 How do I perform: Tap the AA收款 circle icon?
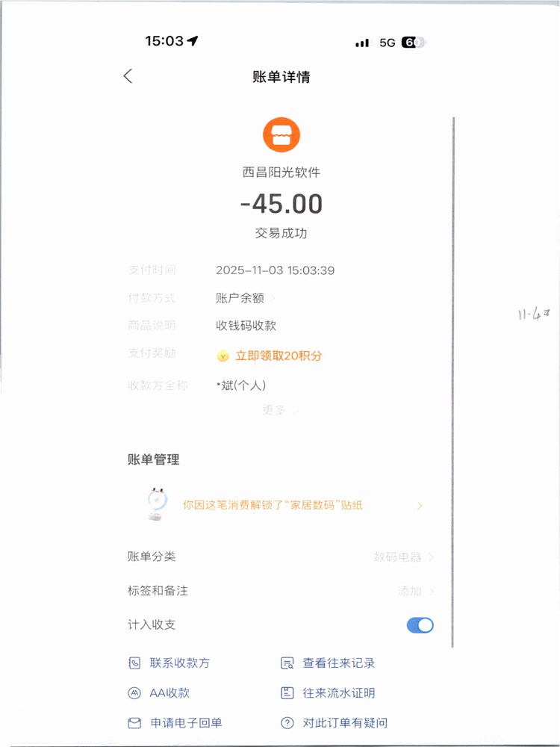click(x=134, y=693)
